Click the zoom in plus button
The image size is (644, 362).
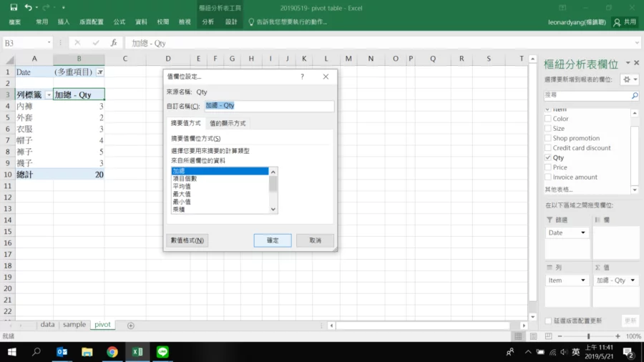[618, 336]
